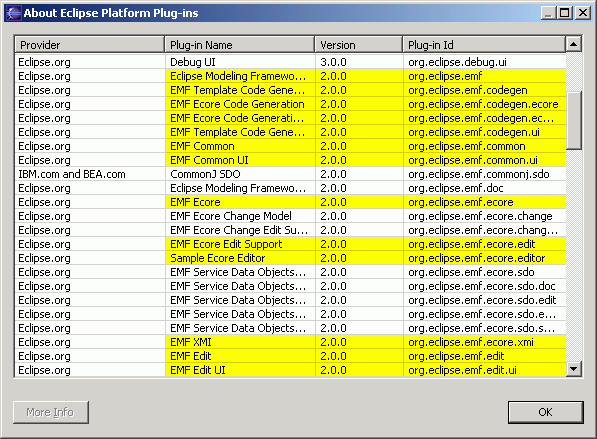
Task: Click the More Info button
Action: 51,412
